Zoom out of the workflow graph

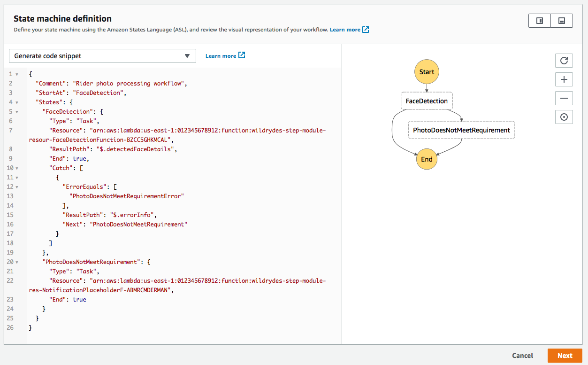point(564,98)
